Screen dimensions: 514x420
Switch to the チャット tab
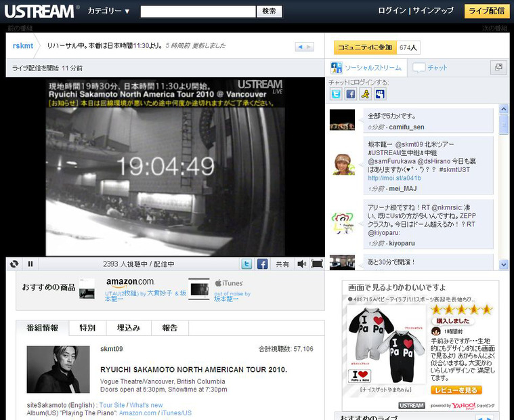pyautogui.click(x=430, y=68)
